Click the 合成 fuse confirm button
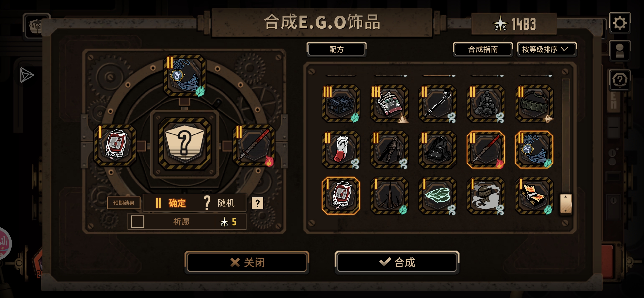 click(397, 262)
